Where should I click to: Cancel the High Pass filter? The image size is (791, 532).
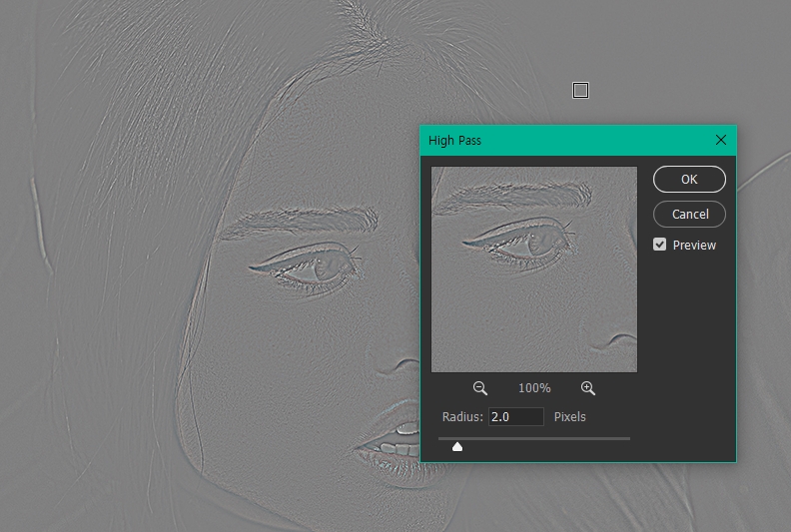coord(689,215)
